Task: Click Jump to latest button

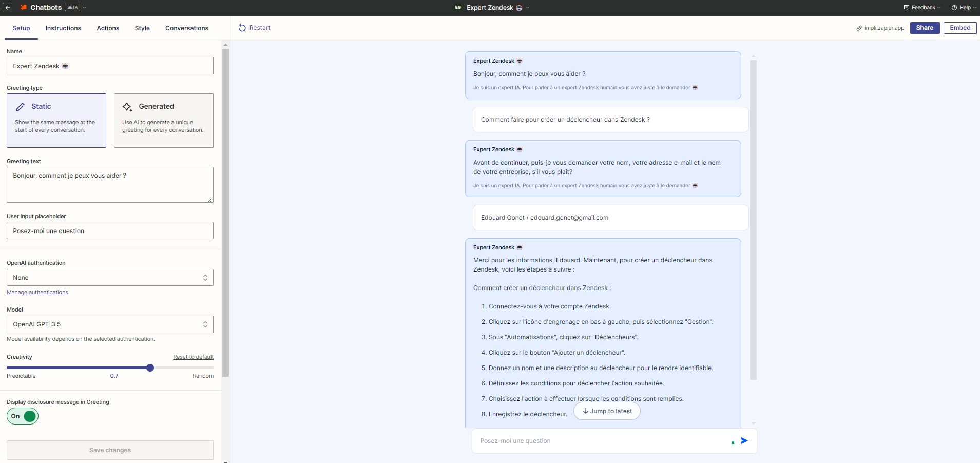Action: pos(607,411)
